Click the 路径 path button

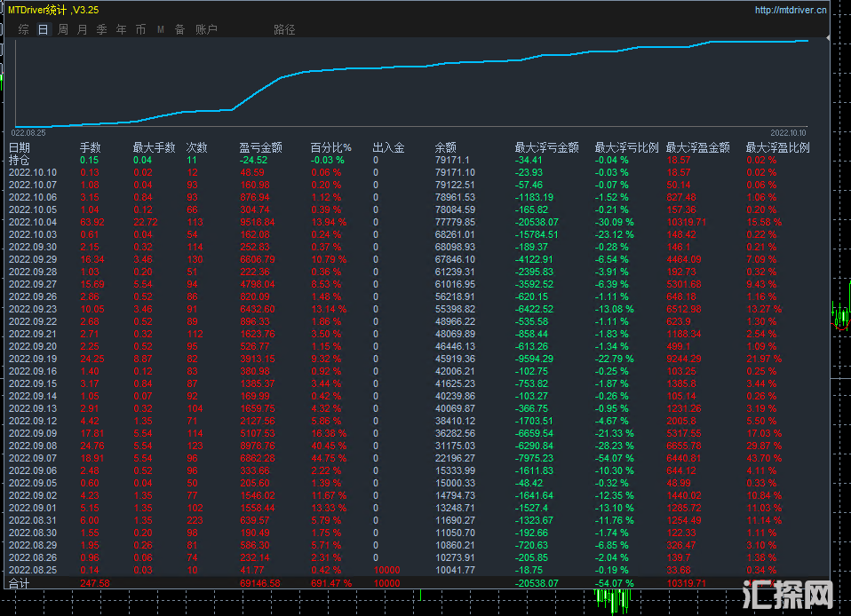[x=284, y=29]
